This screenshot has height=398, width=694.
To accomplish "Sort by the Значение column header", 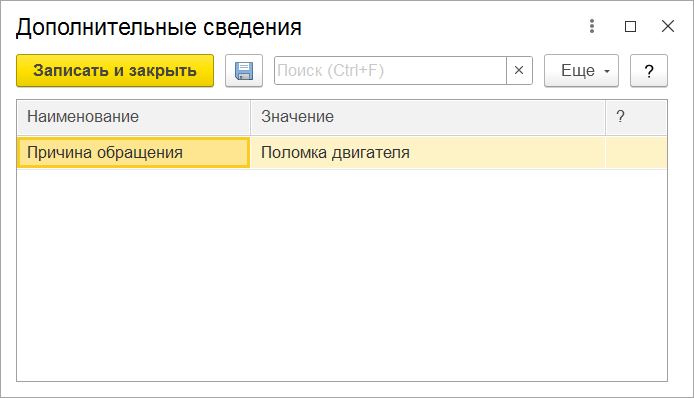I will click(428, 117).
